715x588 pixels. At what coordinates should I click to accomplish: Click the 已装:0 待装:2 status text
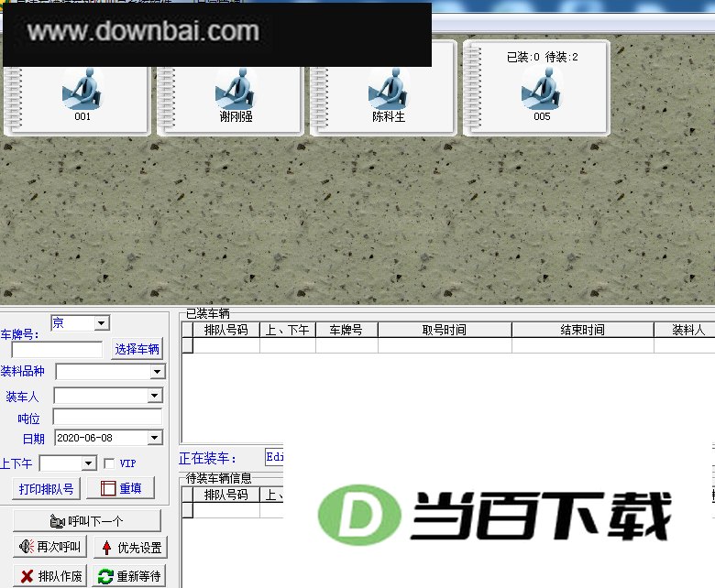542,57
